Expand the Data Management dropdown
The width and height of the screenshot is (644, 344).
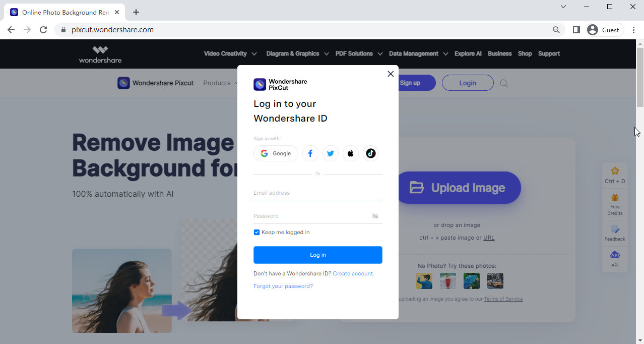click(418, 53)
